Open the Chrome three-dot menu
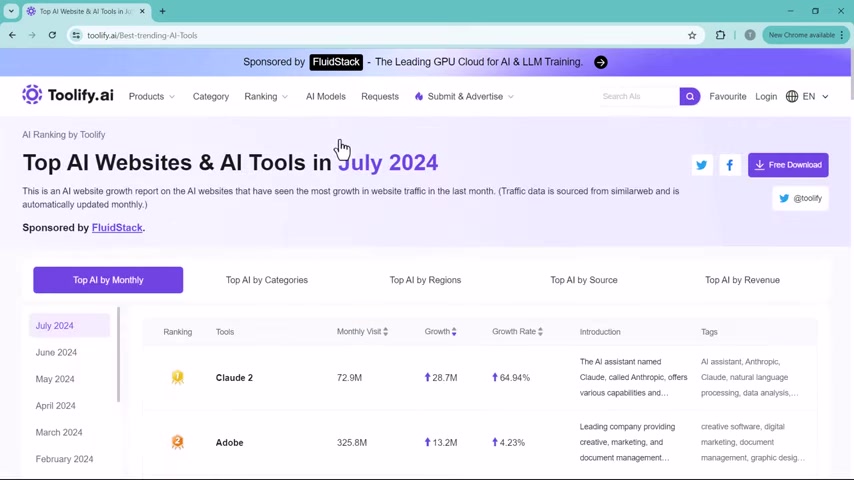 (842, 35)
